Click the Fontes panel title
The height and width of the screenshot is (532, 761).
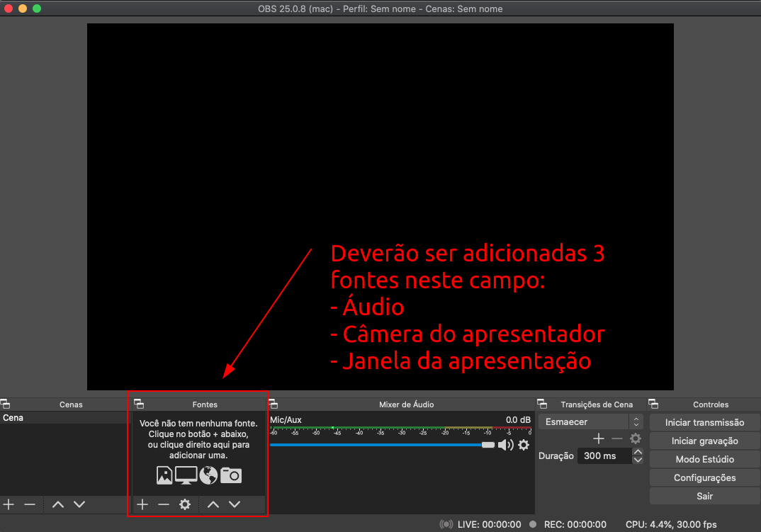coord(205,404)
